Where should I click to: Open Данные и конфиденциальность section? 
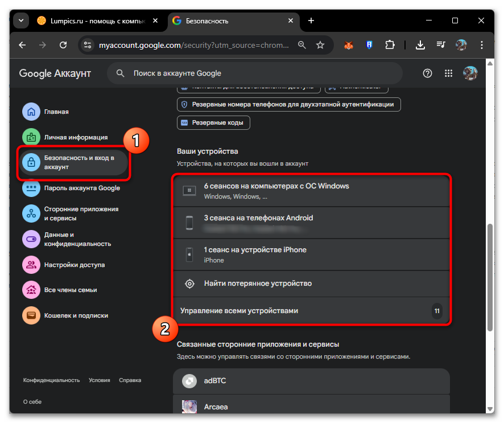coord(67,239)
